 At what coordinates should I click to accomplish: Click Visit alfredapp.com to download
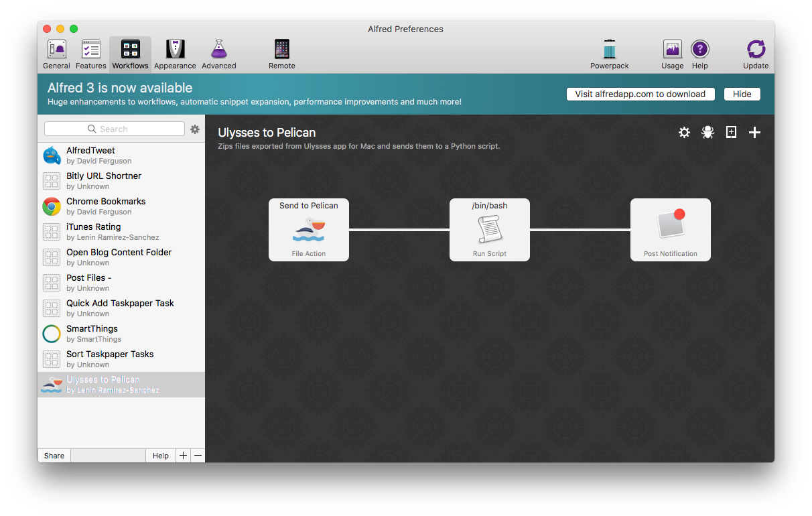click(640, 94)
